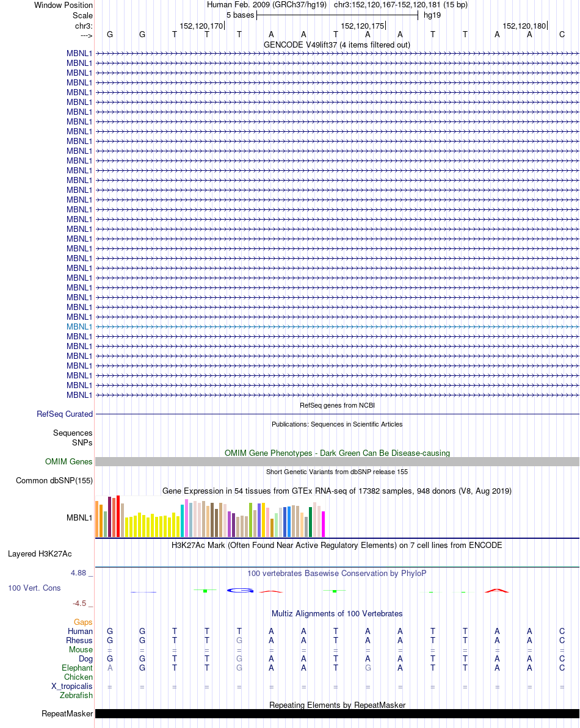Click the "Zebrafish" species label
Screen dimensions: 580x728
pyautogui.click(x=76, y=696)
